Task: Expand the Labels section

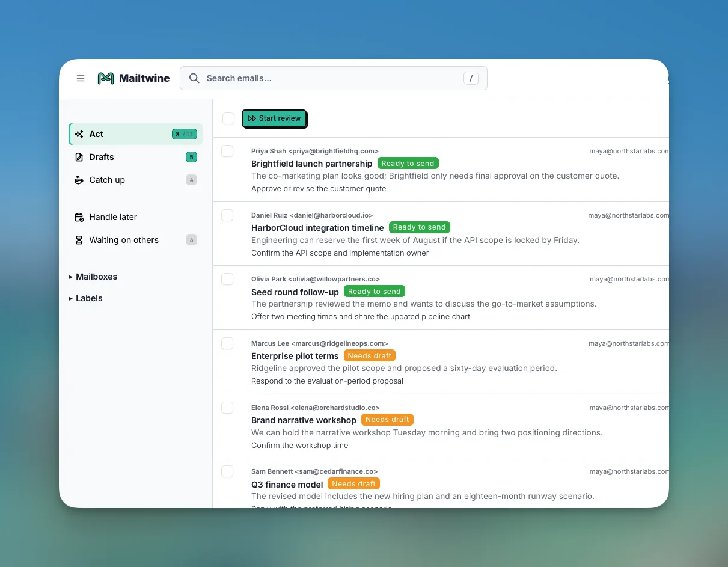Action: tap(86, 298)
